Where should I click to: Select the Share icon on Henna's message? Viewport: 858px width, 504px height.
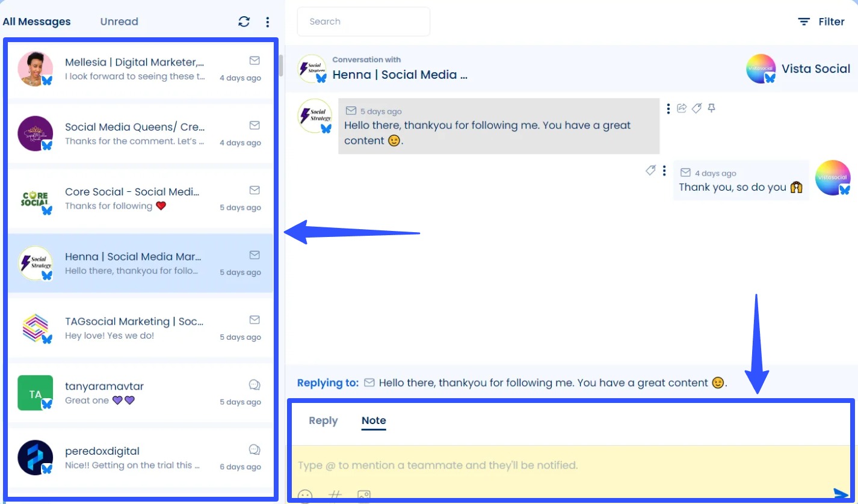682,108
